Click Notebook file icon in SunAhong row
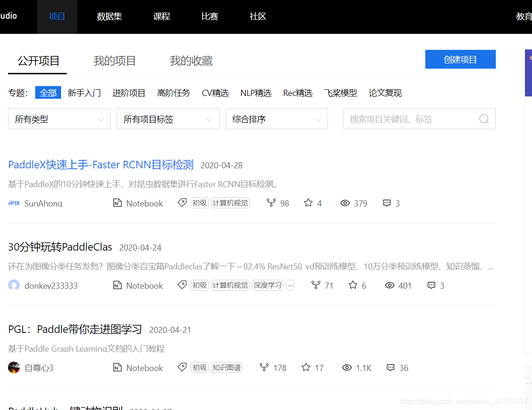This screenshot has height=410, width=532. click(x=117, y=203)
